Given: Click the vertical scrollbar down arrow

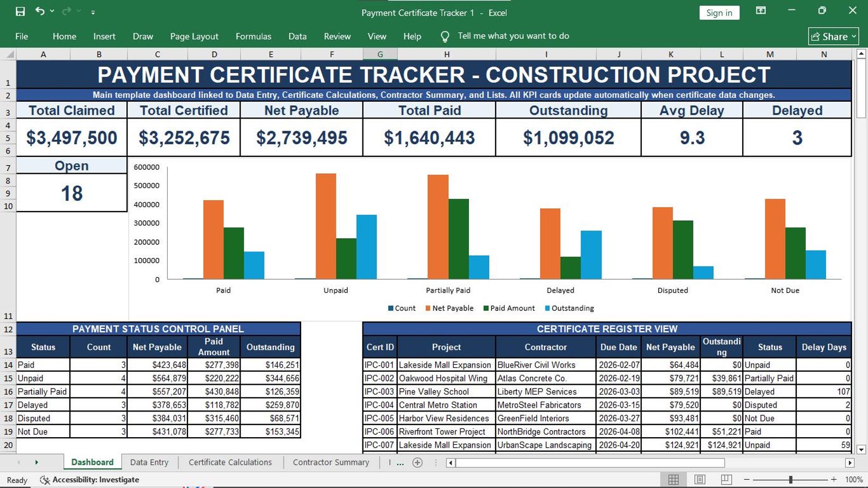Looking at the screenshot, I should point(861,449).
